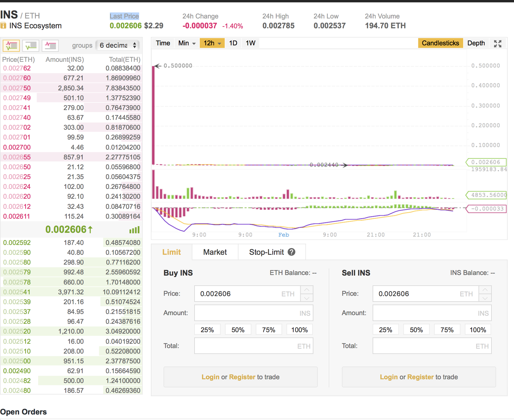Set Sell amount to 50%
514x420 pixels.
416,330
